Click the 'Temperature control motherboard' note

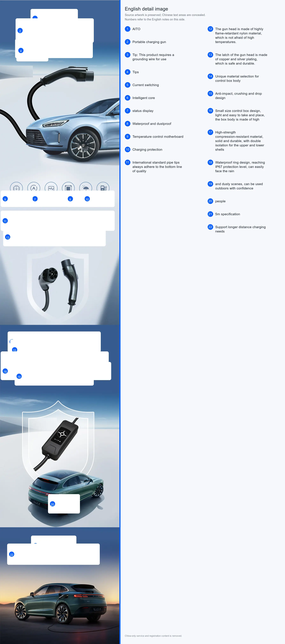coord(158,137)
